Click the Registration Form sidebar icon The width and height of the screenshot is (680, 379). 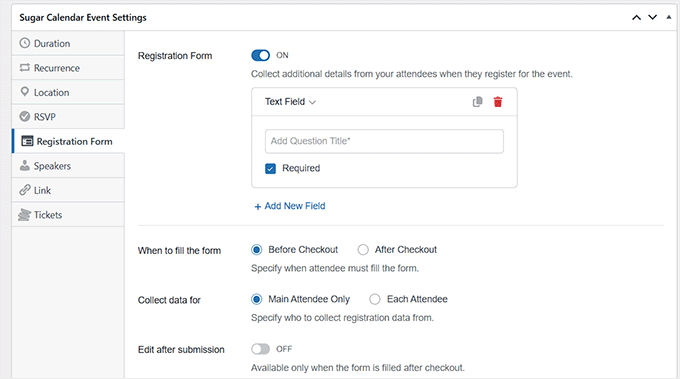tap(27, 141)
